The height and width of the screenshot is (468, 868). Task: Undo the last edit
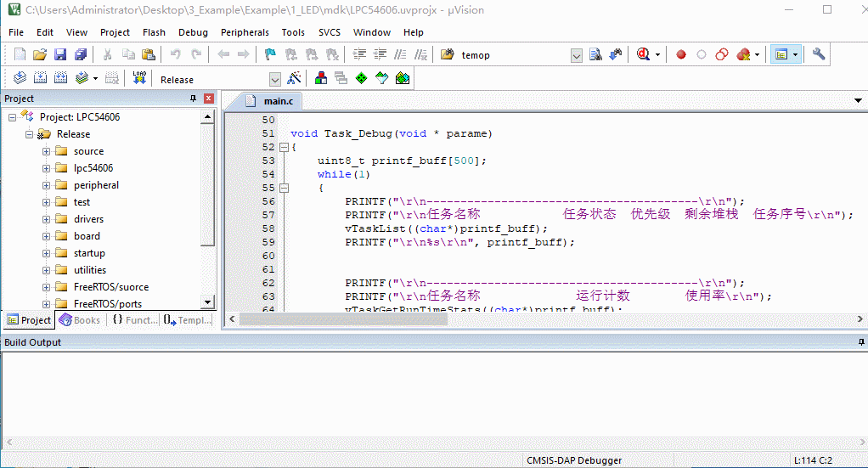176,54
